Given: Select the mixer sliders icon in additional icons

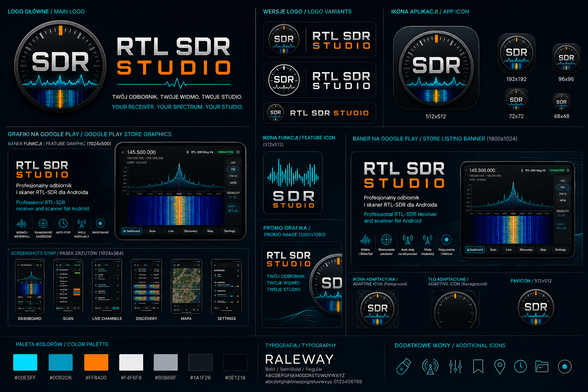Looking at the screenshot, I should [x=455, y=366].
